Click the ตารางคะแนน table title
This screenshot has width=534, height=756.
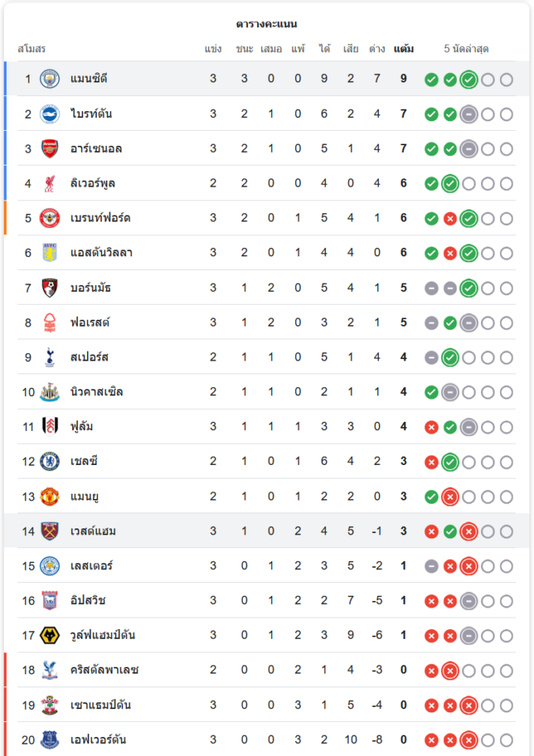(x=266, y=24)
